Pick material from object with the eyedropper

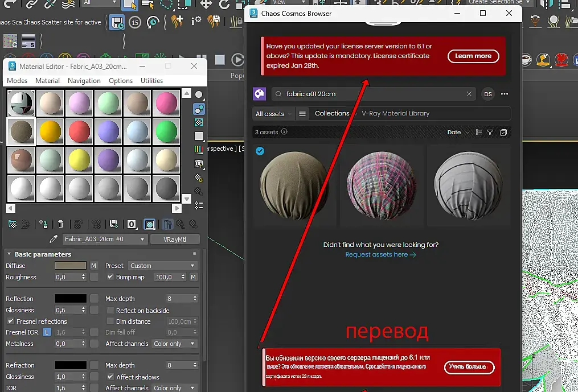[x=54, y=239]
